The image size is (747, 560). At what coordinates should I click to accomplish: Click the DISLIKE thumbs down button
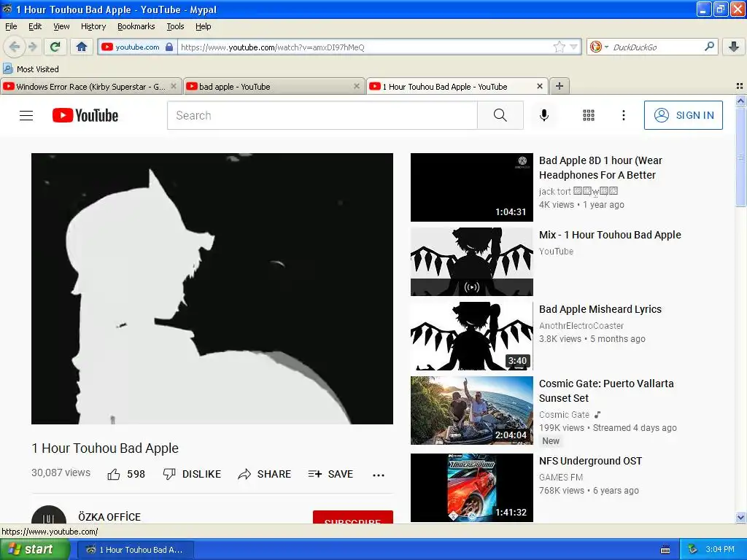(192, 474)
